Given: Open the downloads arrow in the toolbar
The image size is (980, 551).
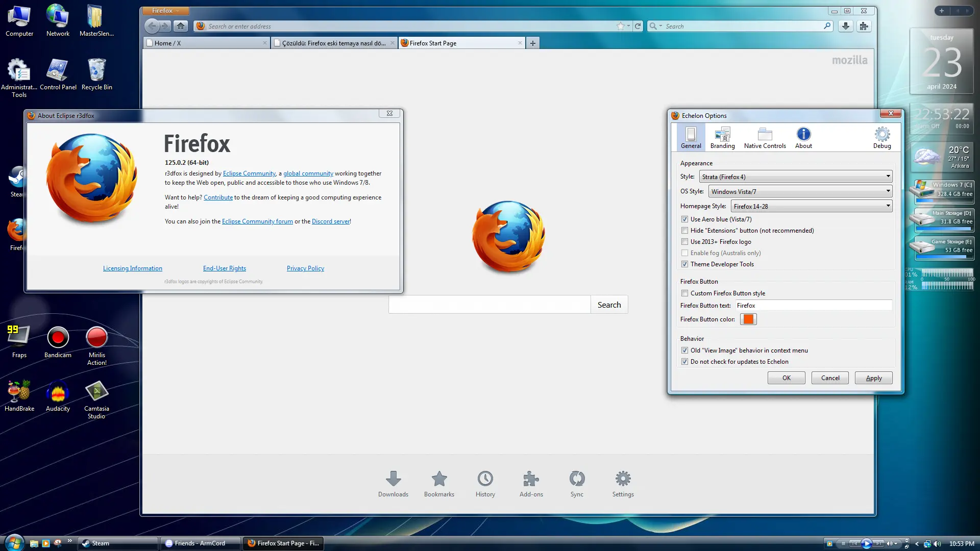Looking at the screenshot, I should tap(846, 26).
